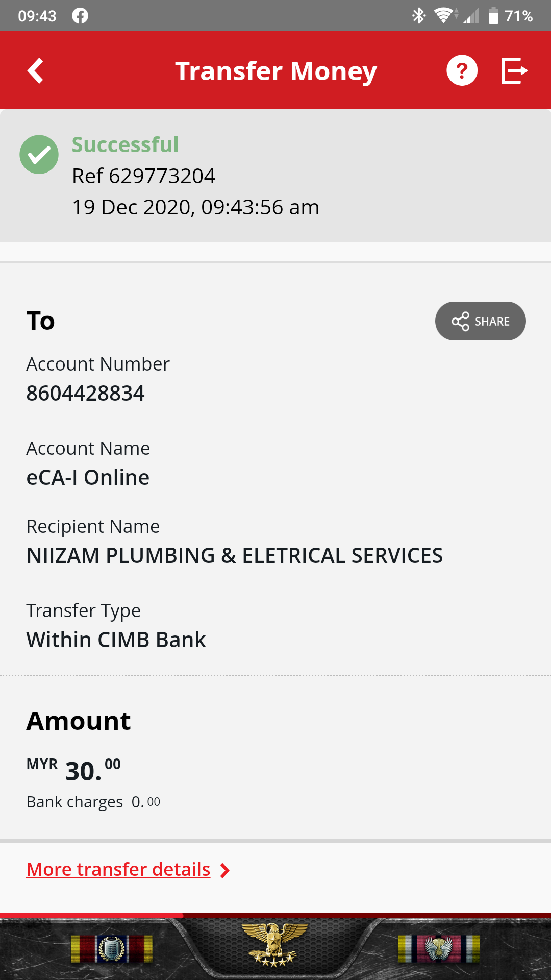Go back using the header arrow
This screenshot has height=980, width=551.
(35, 70)
